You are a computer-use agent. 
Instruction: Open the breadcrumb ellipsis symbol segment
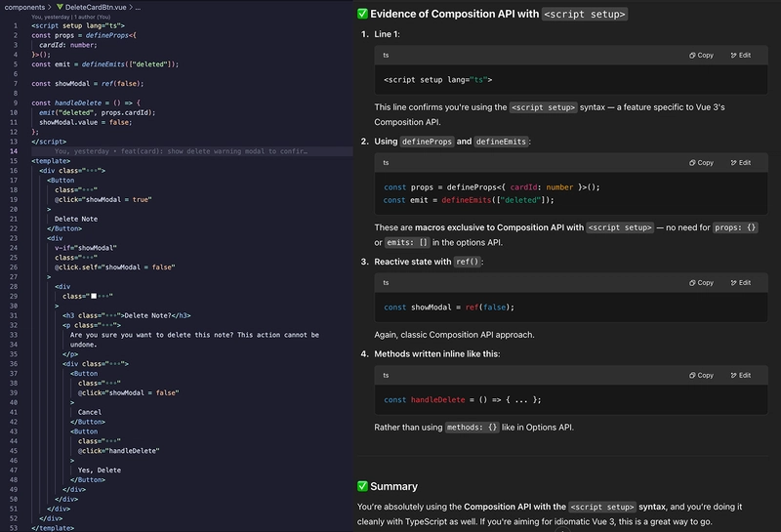138,7
